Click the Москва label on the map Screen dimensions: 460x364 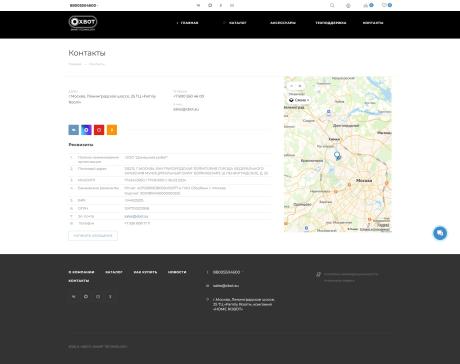click(364, 180)
